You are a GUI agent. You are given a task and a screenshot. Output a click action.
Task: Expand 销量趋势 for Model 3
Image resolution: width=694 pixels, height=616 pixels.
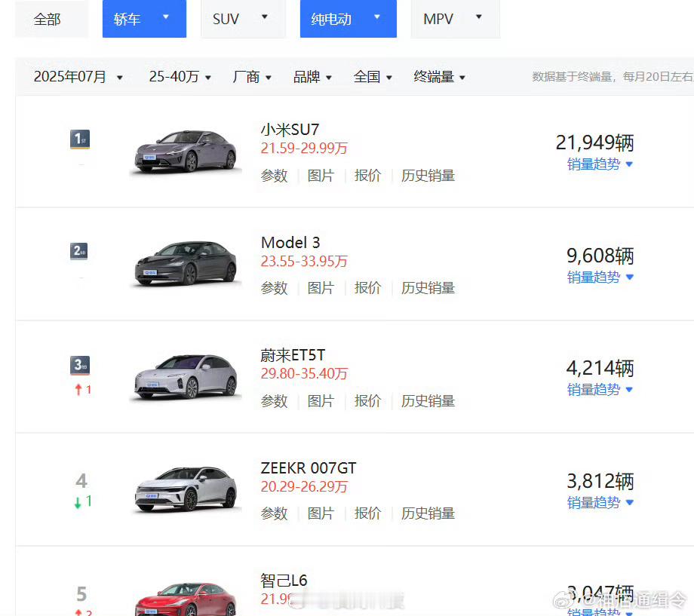click(600, 277)
